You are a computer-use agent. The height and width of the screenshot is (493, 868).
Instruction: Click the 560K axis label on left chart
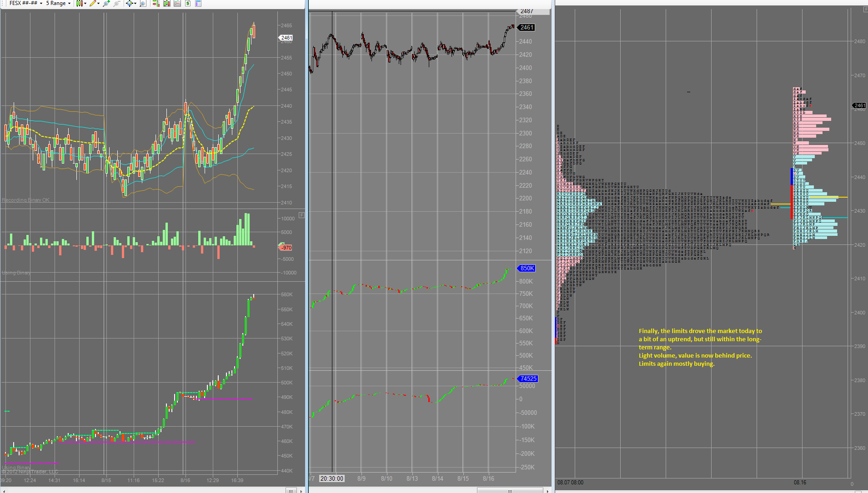(x=286, y=294)
